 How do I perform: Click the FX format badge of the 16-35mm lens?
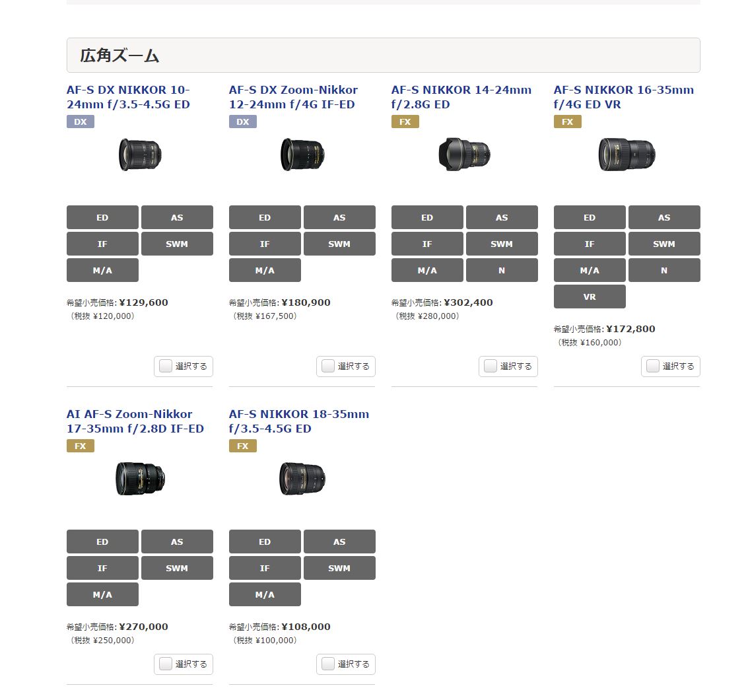coord(568,122)
